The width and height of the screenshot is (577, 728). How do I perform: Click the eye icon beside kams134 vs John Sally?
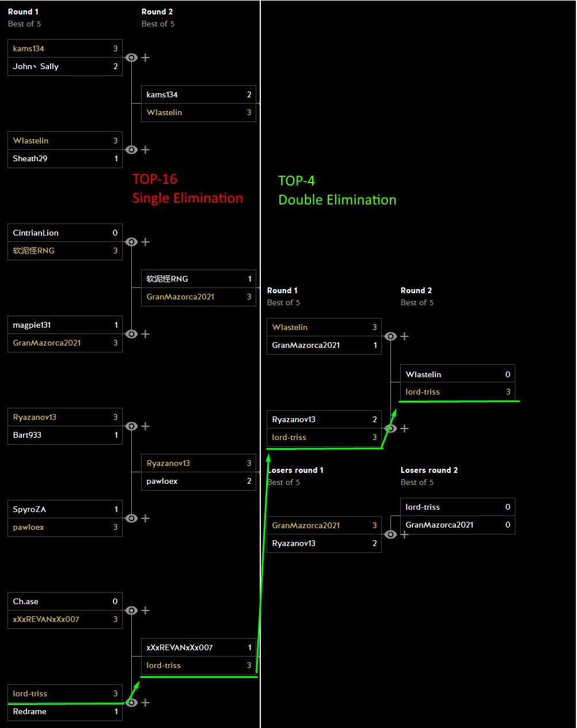click(x=131, y=58)
